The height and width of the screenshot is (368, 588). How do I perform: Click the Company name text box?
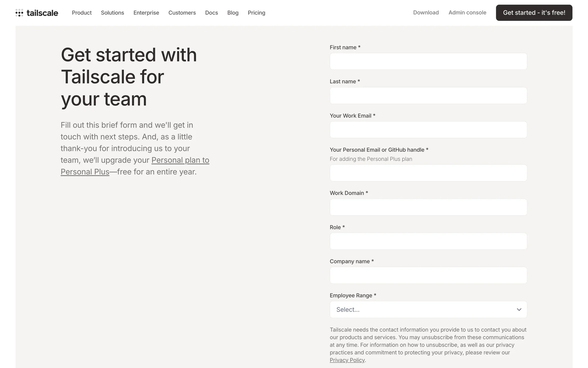click(x=428, y=275)
